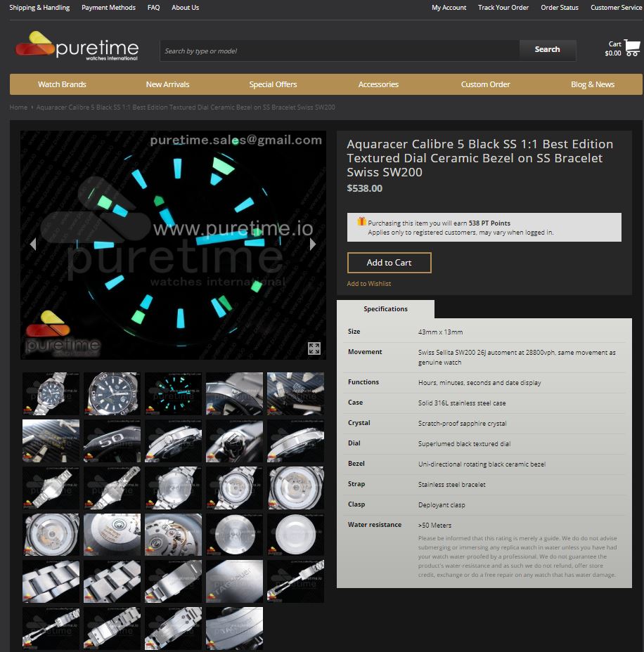Show the next product image arrow
The image size is (644, 652).
point(313,244)
